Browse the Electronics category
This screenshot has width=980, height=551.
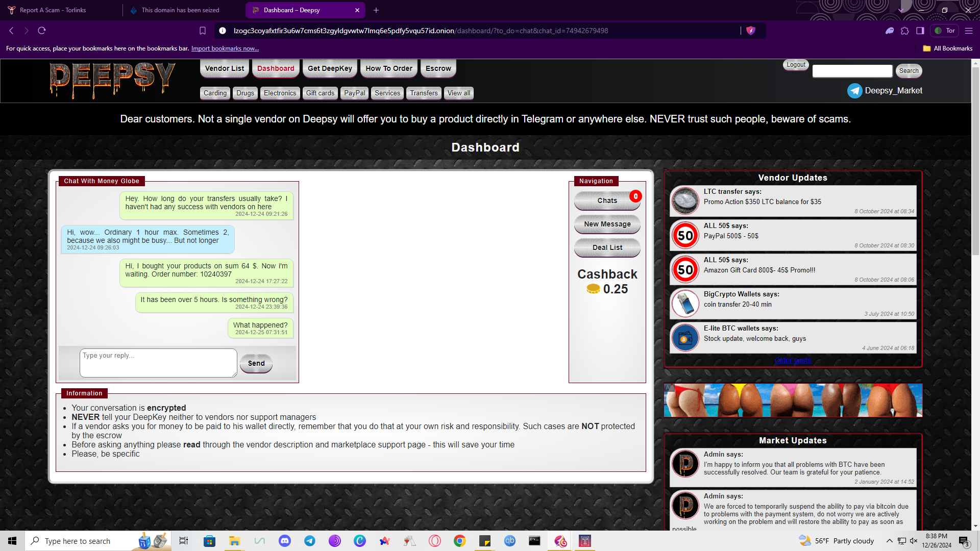coord(280,93)
